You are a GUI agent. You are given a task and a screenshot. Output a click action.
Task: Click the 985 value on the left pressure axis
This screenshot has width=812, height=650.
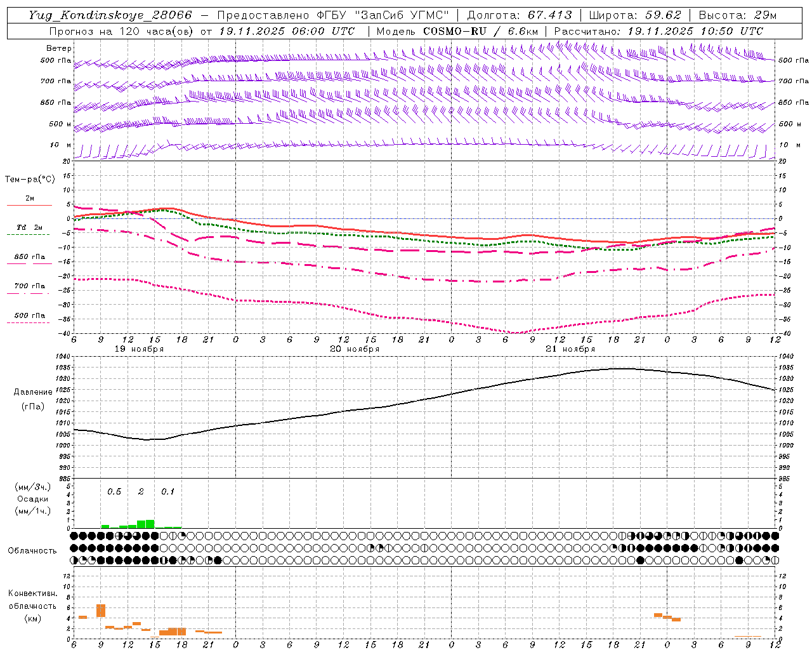tap(65, 479)
